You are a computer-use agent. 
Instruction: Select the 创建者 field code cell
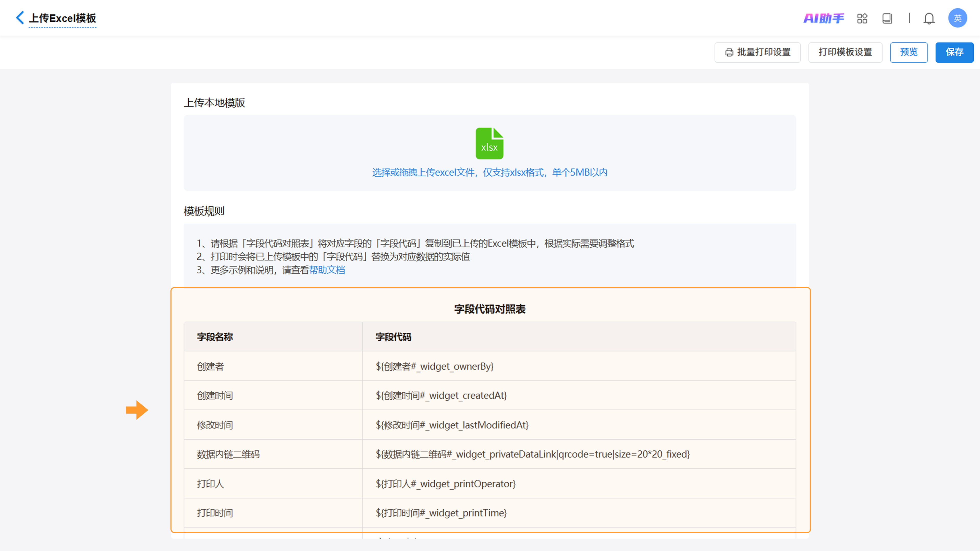click(x=434, y=366)
